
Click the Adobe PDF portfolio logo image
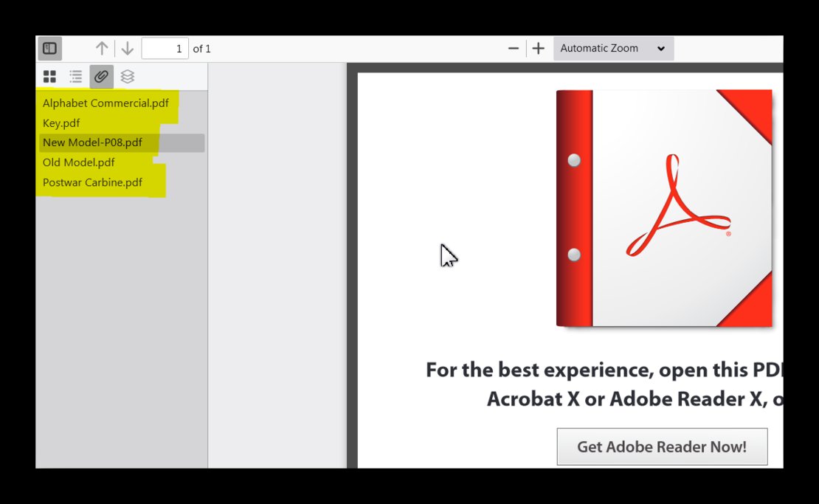664,208
